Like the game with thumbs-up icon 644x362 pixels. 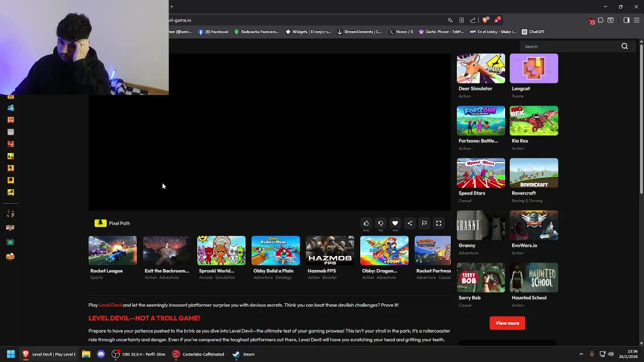pyautogui.click(x=366, y=223)
